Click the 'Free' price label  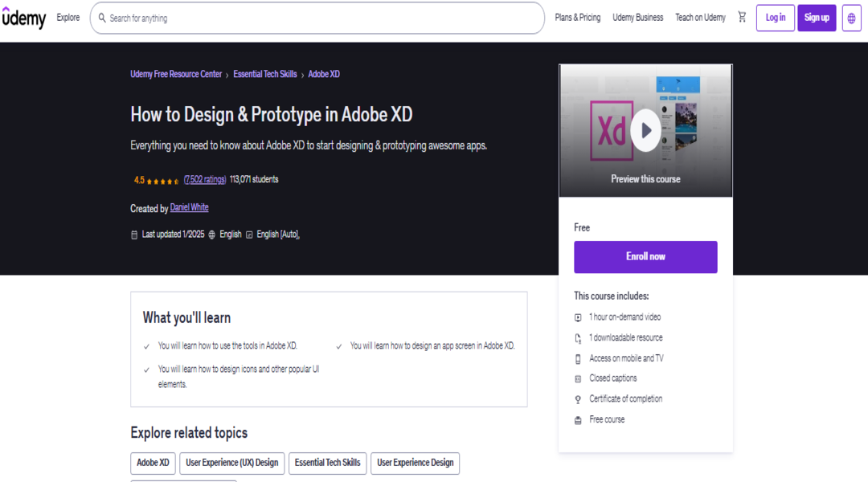582,227
